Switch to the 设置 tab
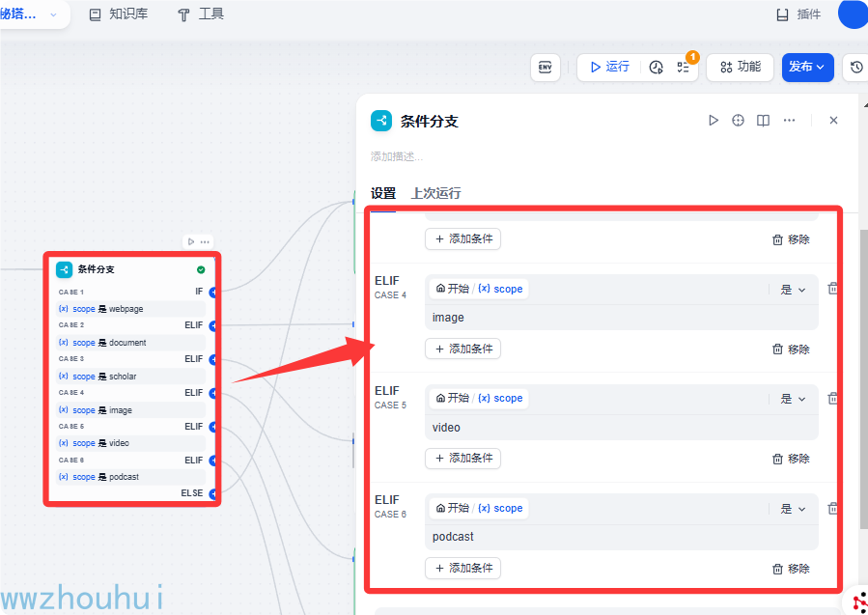The image size is (868, 615). pos(383,193)
